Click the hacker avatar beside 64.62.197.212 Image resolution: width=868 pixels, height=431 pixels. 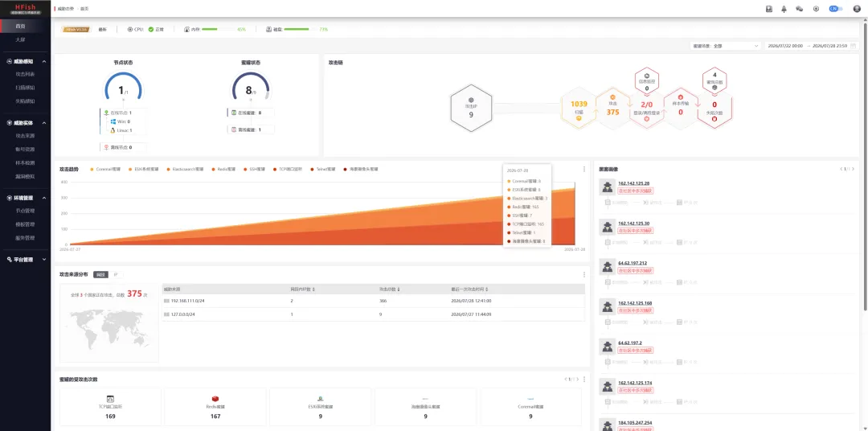pyautogui.click(x=608, y=267)
